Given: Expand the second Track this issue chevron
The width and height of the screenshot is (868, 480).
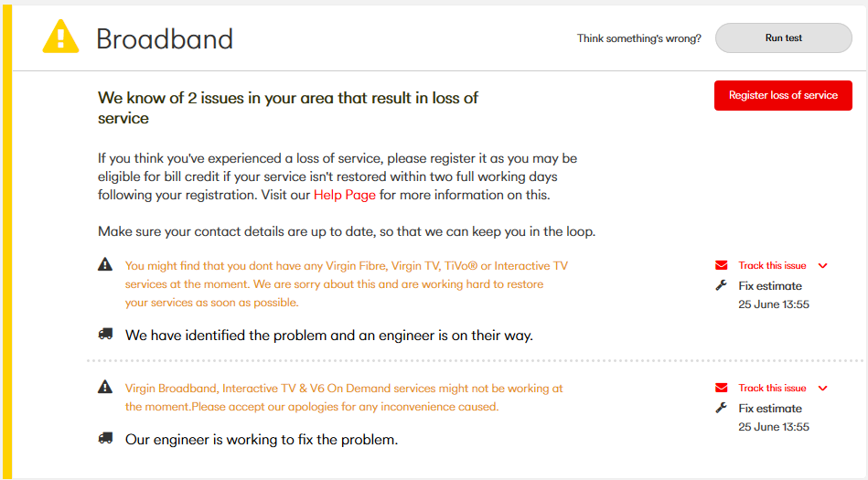Looking at the screenshot, I should 823,389.
